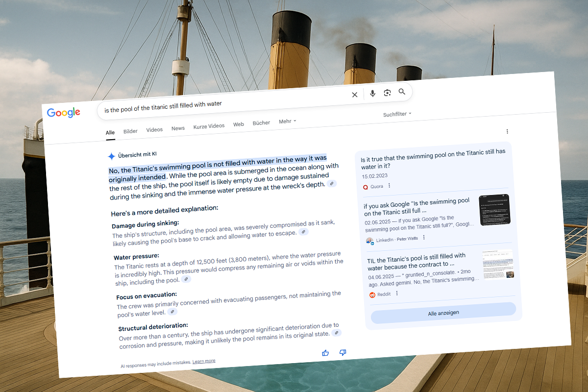This screenshot has height=392, width=588.
Task: Start voice search with the microphone icon
Action: pyautogui.click(x=373, y=94)
